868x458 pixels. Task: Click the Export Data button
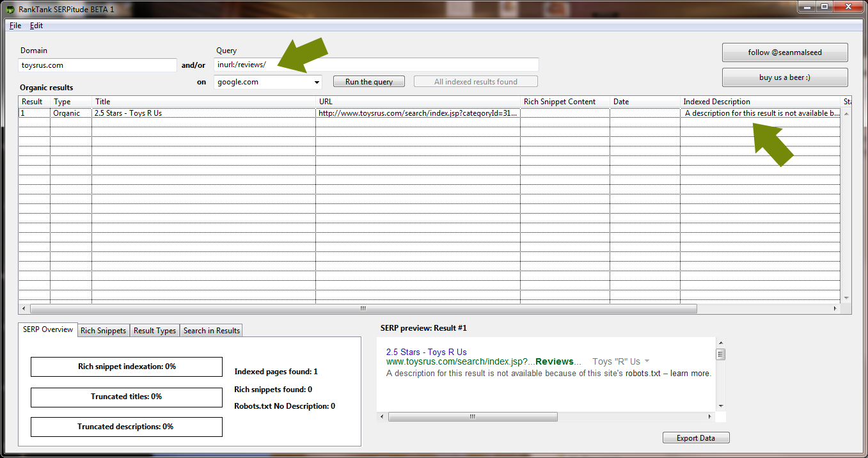[697, 438]
